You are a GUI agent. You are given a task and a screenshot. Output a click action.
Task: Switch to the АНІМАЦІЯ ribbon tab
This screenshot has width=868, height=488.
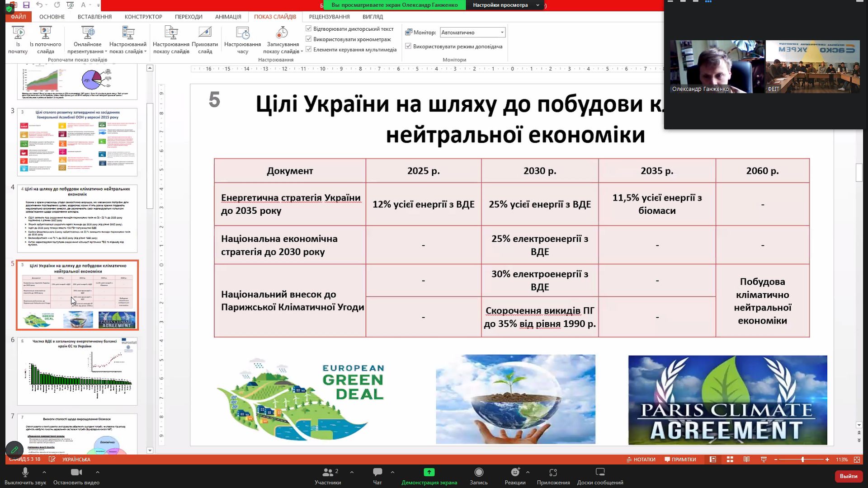(228, 17)
